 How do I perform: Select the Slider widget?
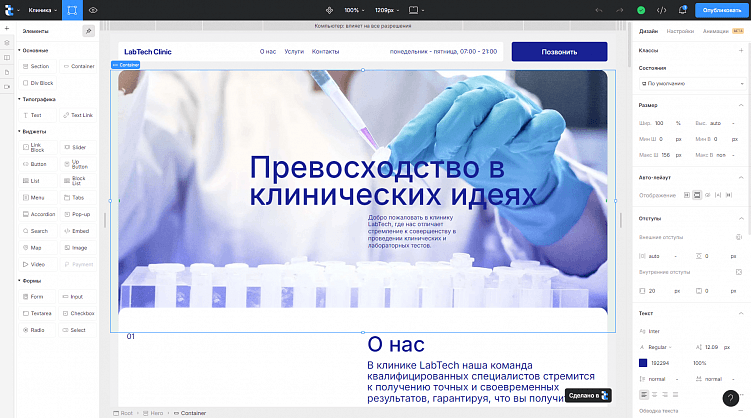point(79,147)
